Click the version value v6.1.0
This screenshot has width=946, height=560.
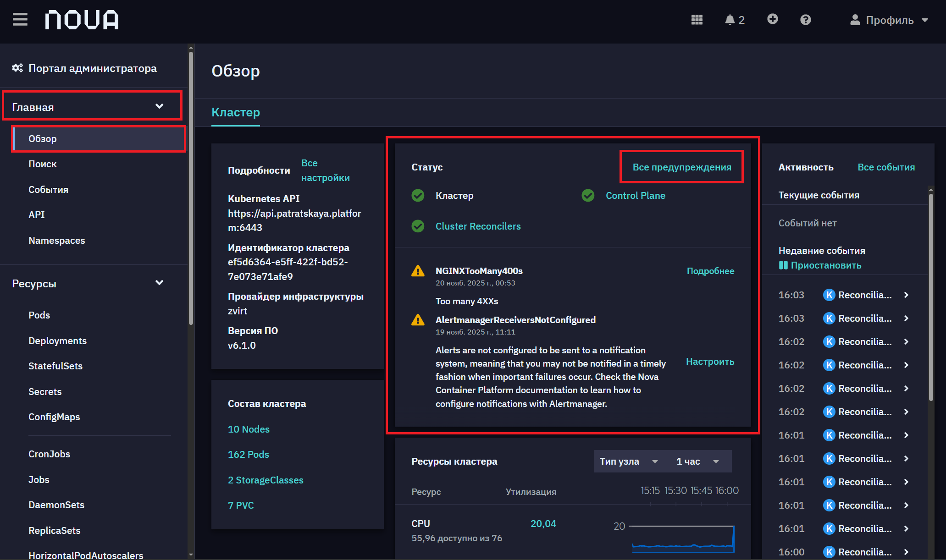coord(242,346)
